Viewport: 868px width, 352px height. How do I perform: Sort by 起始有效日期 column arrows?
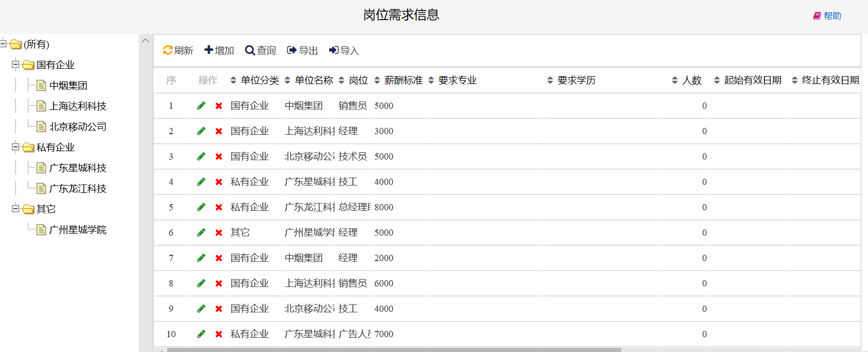(717, 80)
